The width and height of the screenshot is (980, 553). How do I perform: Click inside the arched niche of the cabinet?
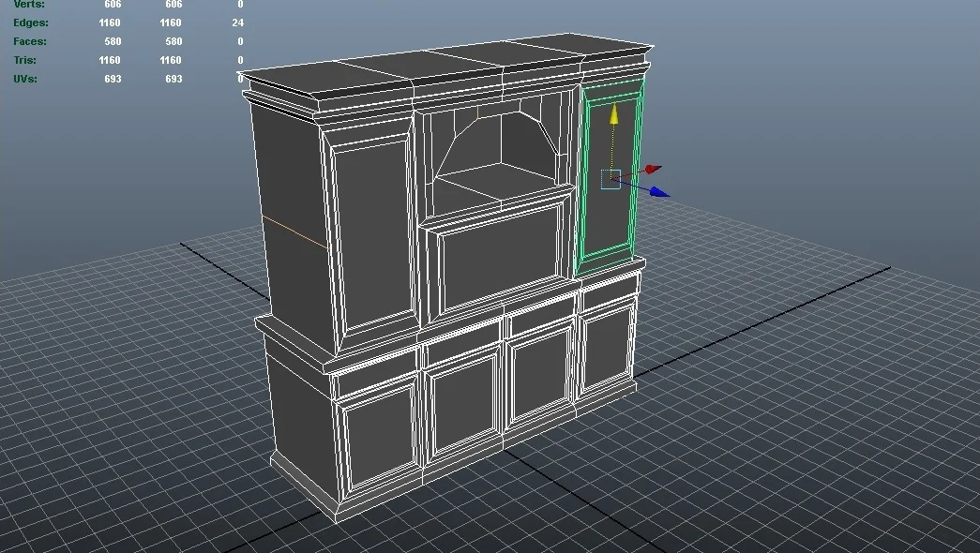pyautogui.click(x=500, y=157)
